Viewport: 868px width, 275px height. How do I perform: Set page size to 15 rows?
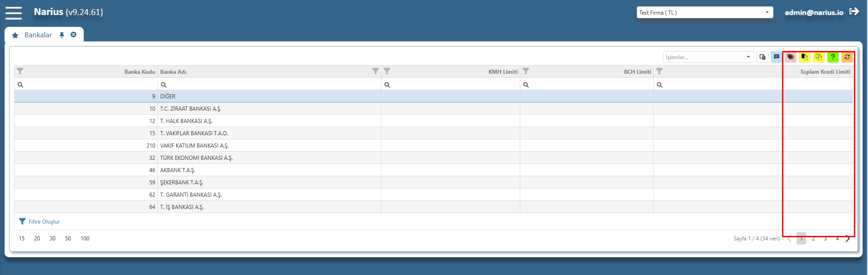tap(22, 239)
